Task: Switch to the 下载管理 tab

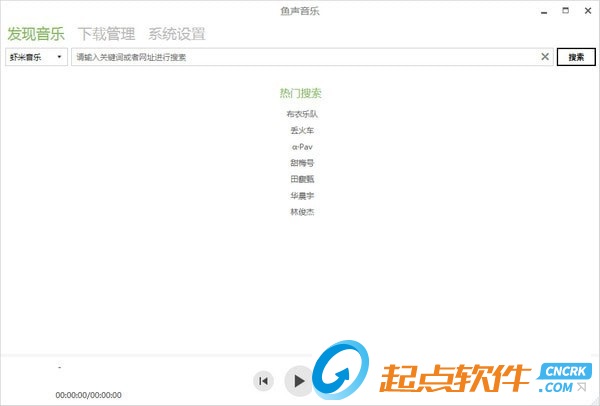Action: point(106,34)
